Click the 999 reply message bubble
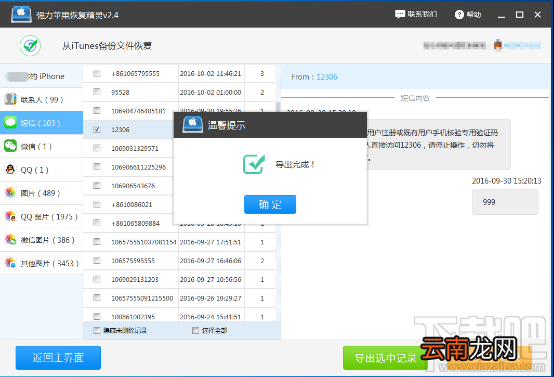The width and height of the screenshot is (554, 377). (x=505, y=202)
